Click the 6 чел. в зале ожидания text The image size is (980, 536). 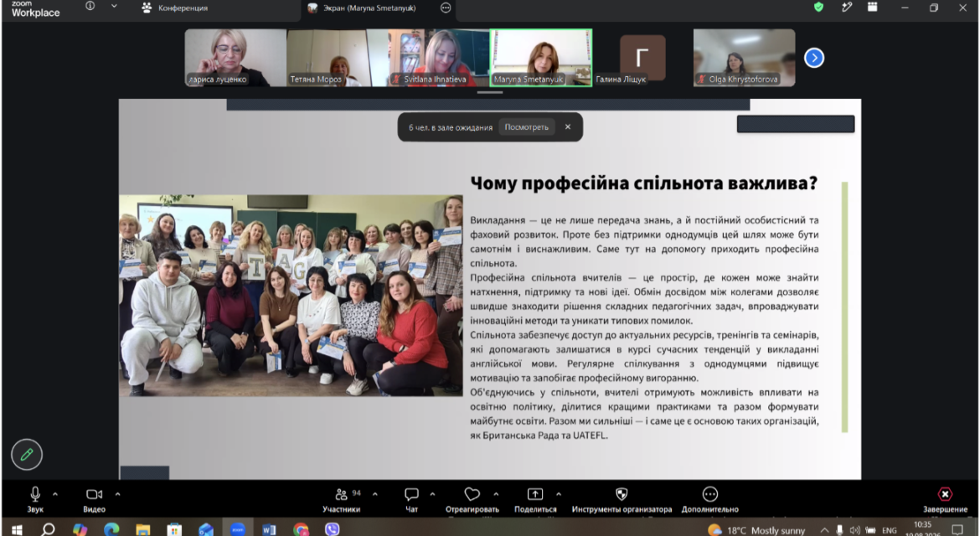[451, 127]
